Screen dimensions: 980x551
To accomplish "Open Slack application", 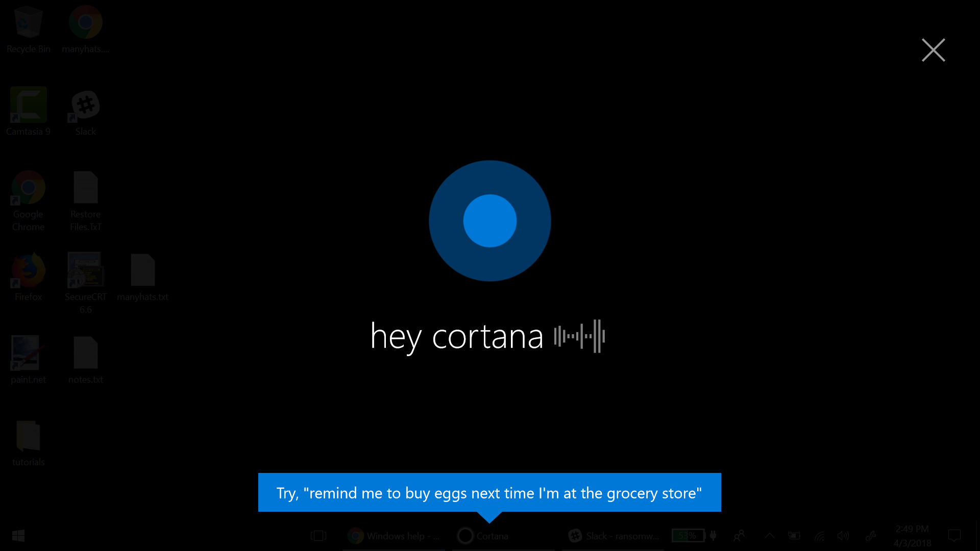I will (85, 104).
